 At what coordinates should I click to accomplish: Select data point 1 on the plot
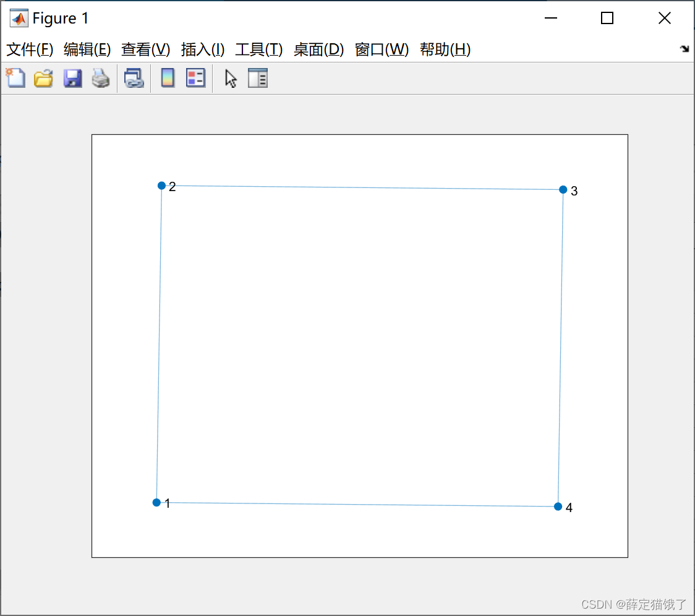pos(156,502)
